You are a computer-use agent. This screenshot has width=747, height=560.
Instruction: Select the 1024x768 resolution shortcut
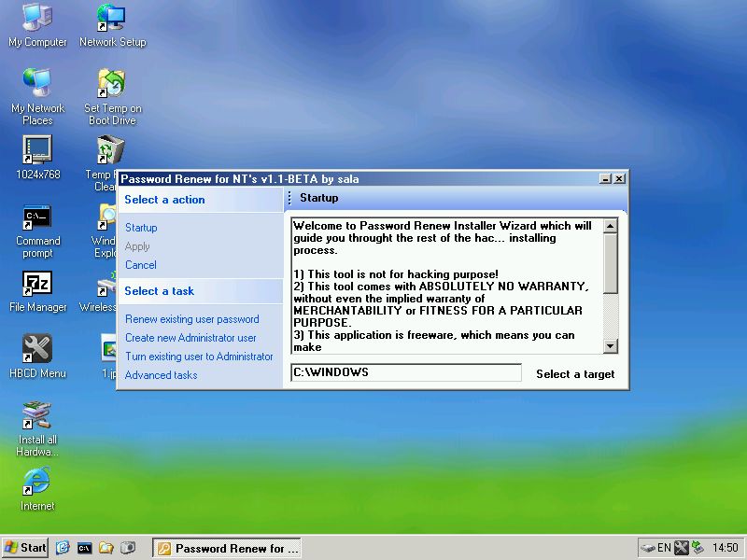[37, 157]
